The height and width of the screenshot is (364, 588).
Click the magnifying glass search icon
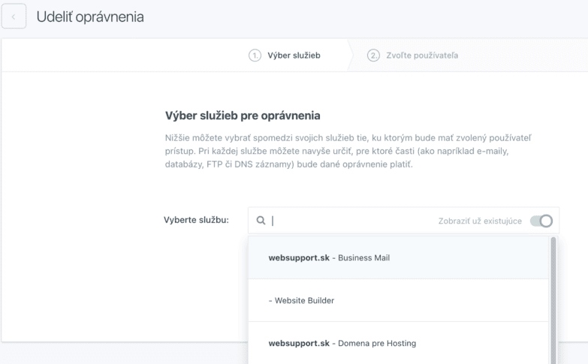(261, 221)
